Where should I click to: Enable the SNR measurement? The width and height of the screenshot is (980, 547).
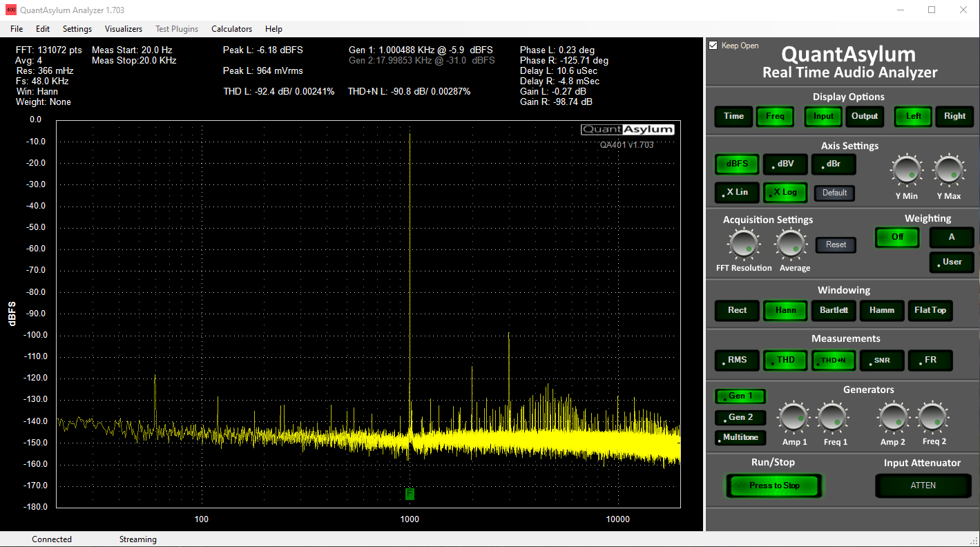click(x=882, y=360)
